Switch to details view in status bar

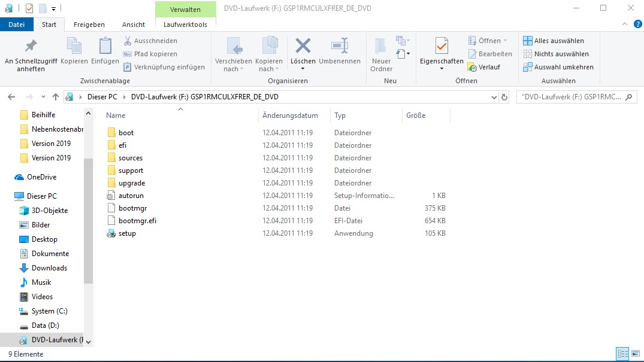622,354
